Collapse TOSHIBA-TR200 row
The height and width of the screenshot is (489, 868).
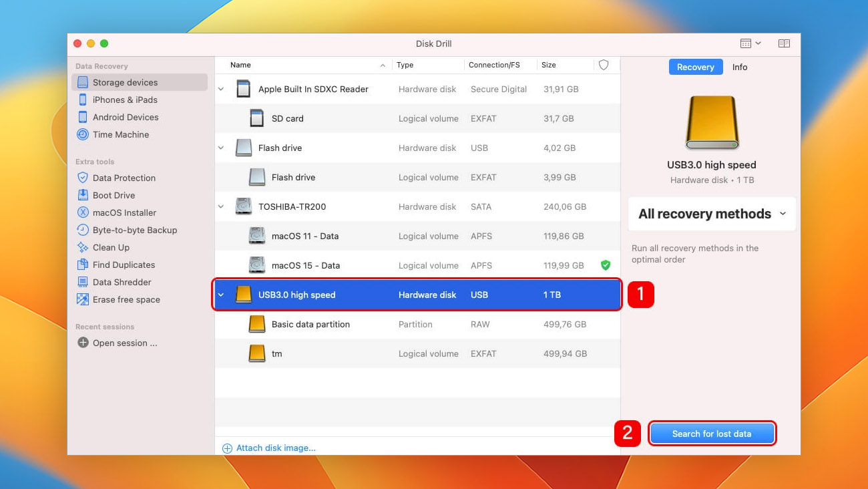(x=221, y=206)
